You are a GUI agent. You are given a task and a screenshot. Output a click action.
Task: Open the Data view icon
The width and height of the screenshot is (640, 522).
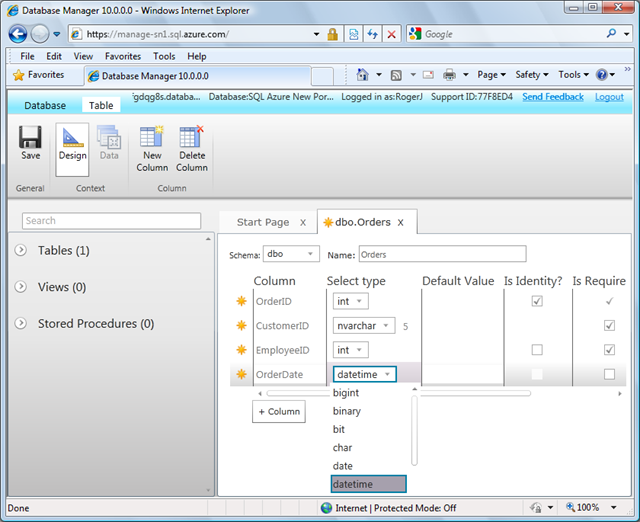pos(109,138)
